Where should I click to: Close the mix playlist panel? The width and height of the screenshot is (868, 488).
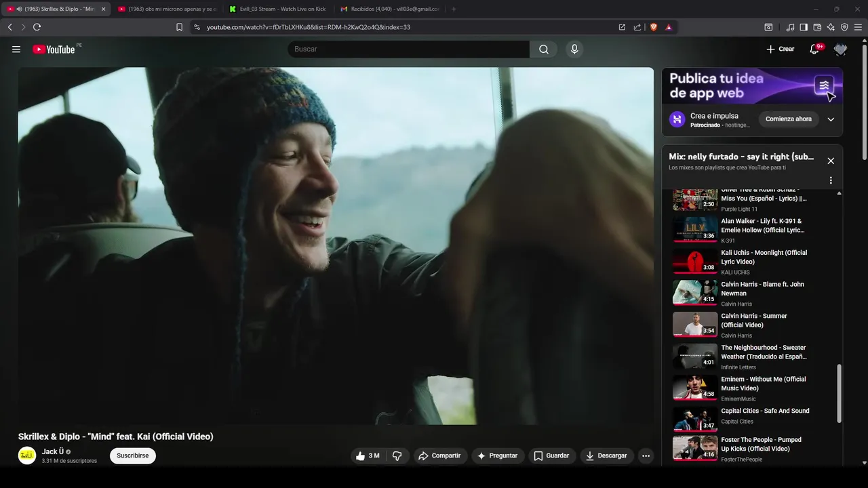tap(831, 161)
